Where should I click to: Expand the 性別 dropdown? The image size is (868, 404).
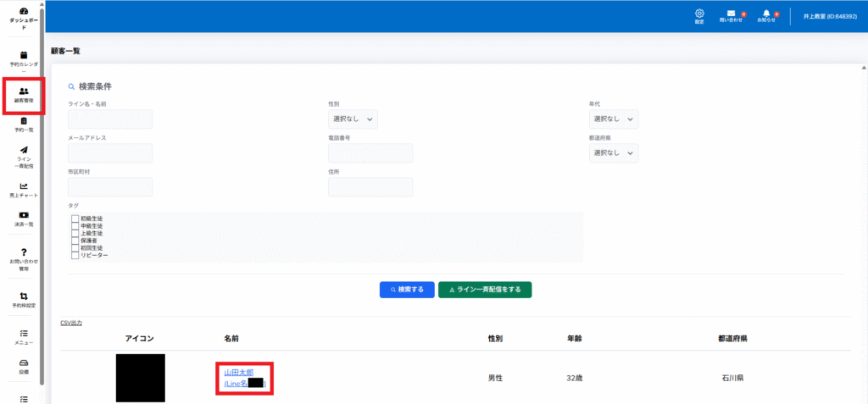353,119
